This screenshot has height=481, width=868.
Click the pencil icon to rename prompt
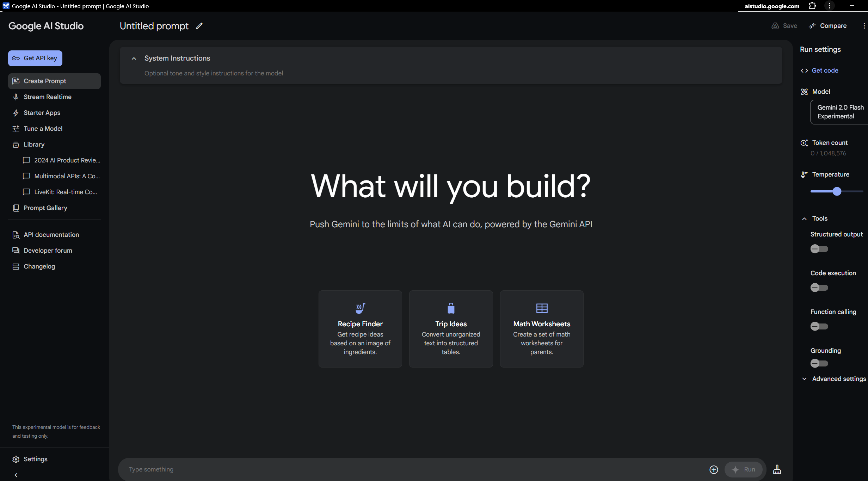click(199, 26)
